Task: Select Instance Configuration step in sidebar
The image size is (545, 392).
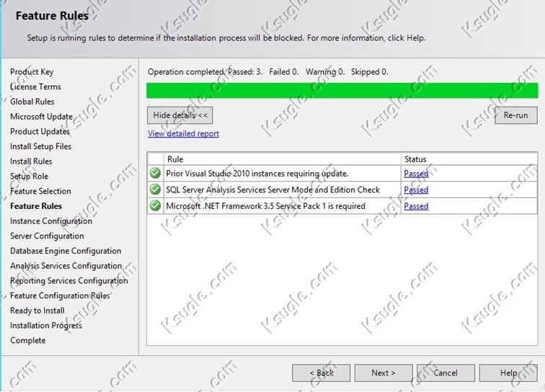Action: [51, 221]
